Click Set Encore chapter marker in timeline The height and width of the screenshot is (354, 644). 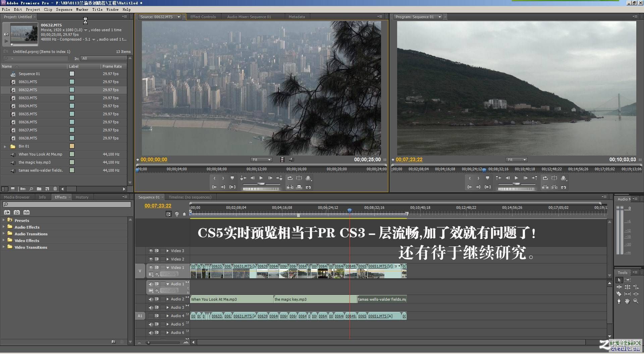click(x=177, y=214)
